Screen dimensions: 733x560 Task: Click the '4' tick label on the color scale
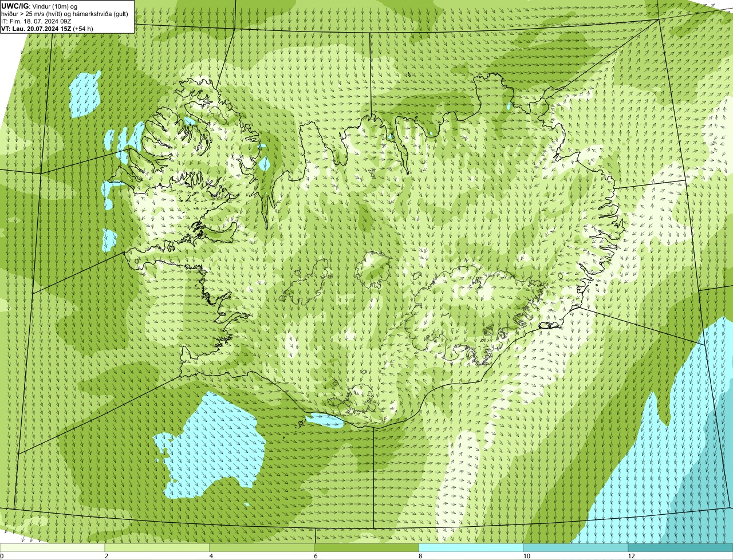point(211,556)
